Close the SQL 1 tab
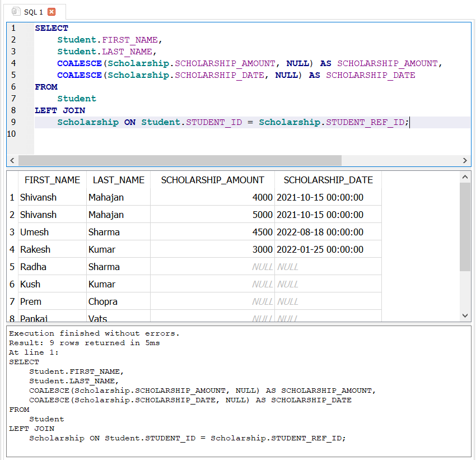The width and height of the screenshot is (476, 460). pyautogui.click(x=52, y=12)
